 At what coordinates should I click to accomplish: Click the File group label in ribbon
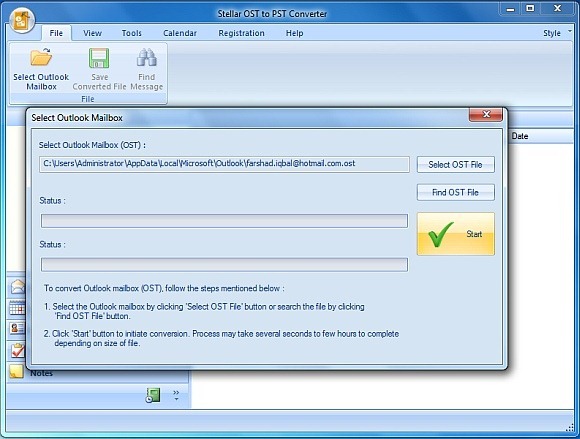point(88,99)
